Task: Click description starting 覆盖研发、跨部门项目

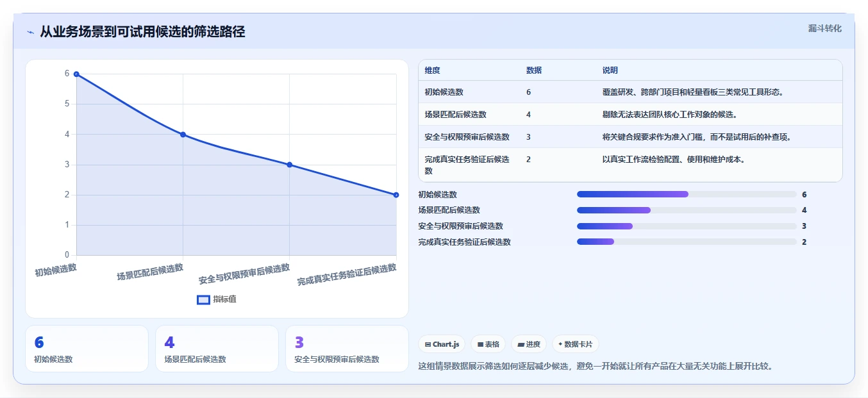Action: click(x=693, y=92)
